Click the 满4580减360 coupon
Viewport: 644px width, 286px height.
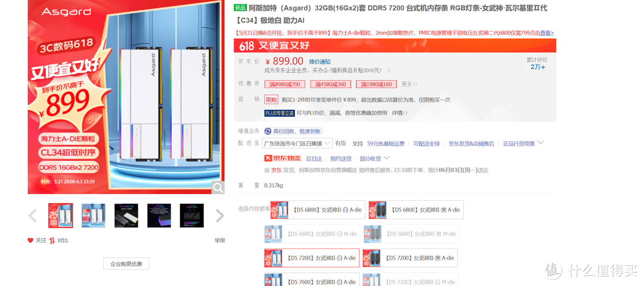[330, 85]
